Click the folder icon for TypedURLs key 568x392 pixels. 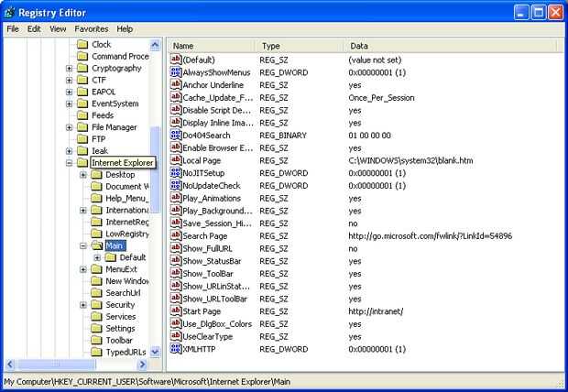[96, 352]
